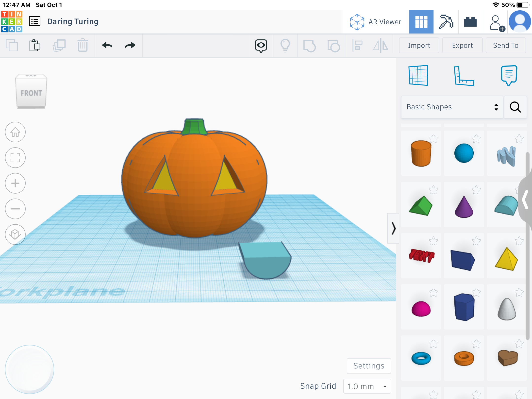Collapse the shapes panel chevron
The image size is (532, 399).
click(x=393, y=228)
